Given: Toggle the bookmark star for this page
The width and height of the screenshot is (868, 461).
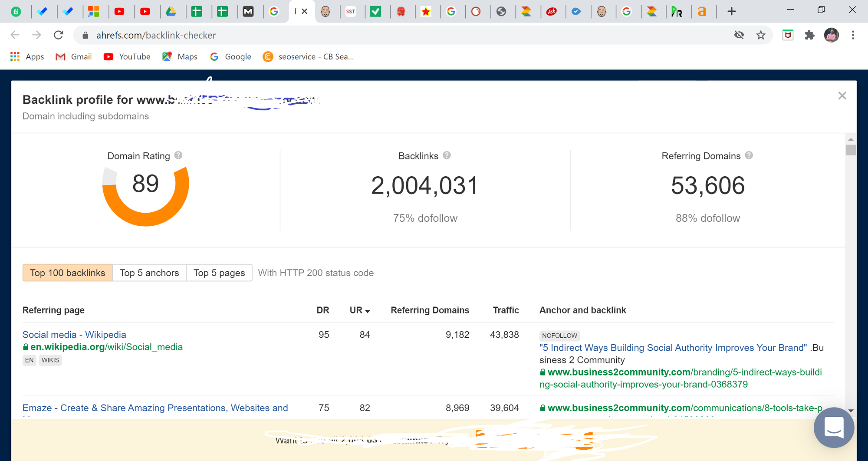Looking at the screenshot, I should point(761,35).
